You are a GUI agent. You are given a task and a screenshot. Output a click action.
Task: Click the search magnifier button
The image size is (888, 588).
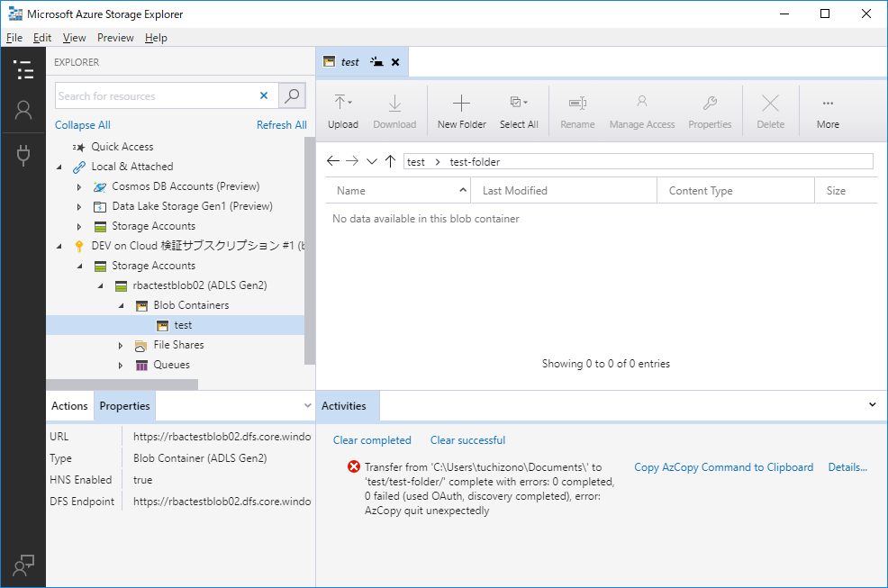[x=292, y=95]
